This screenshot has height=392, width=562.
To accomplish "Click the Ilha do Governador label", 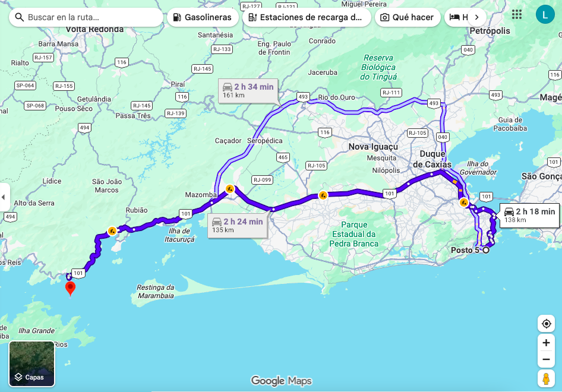I will [x=478, y=168].
